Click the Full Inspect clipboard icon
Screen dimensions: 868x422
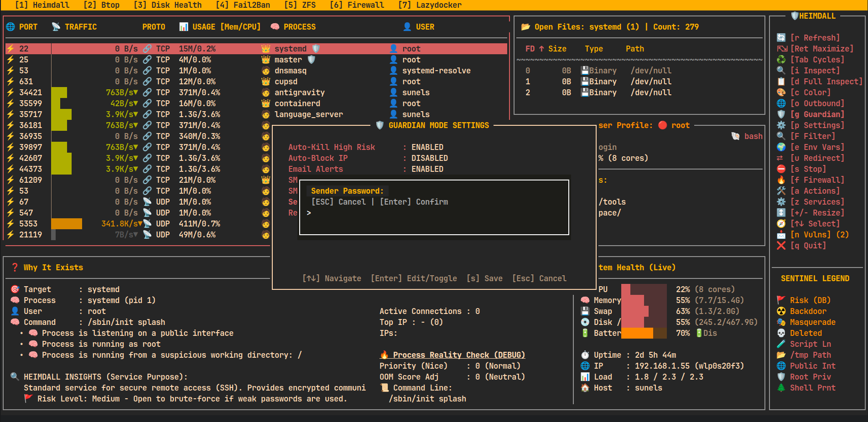[x=781, y=82]
